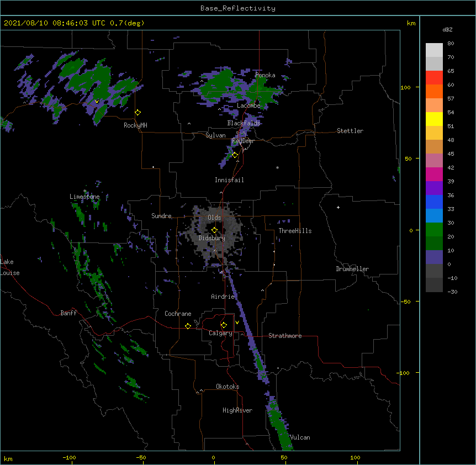Select the light gray 80-70 dBZ swatch

(x=434, y=50)
